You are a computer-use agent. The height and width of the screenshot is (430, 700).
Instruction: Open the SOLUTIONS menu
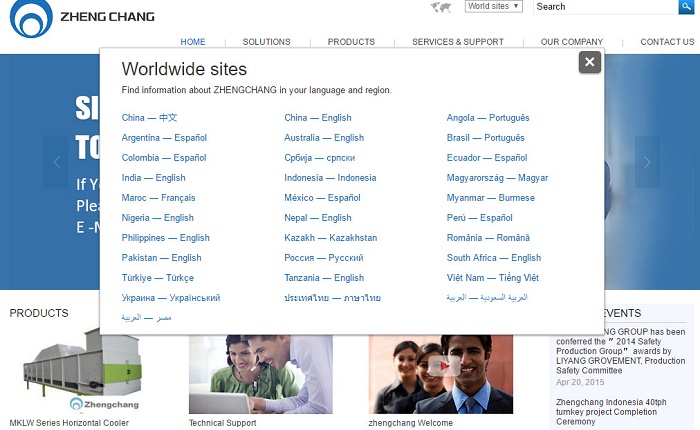pos(267,42)
